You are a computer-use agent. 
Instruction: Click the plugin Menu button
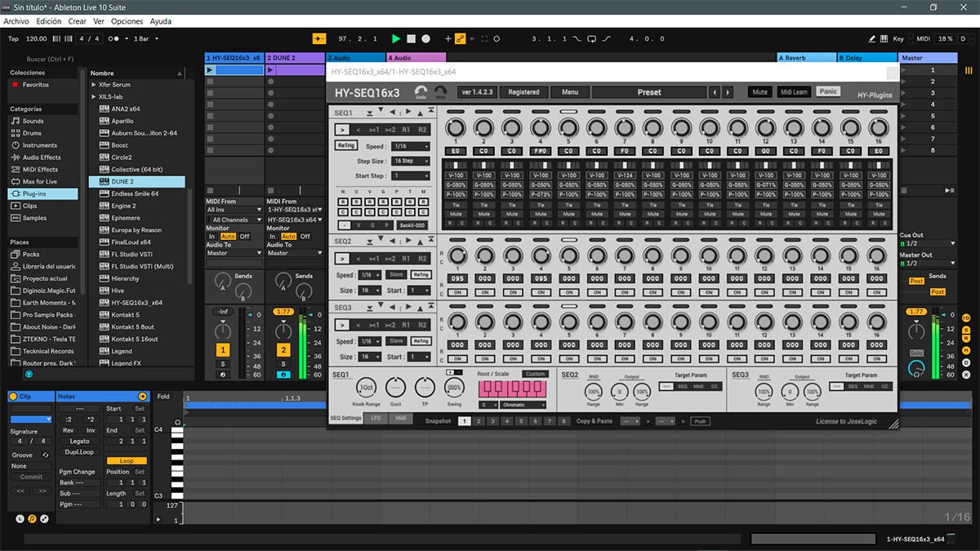[x=569, y=92]
